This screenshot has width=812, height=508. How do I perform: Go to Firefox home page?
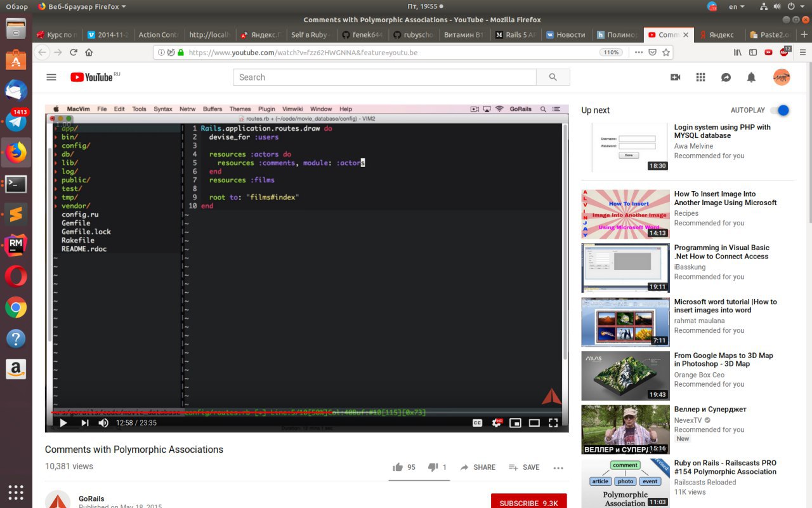(89, 52)
